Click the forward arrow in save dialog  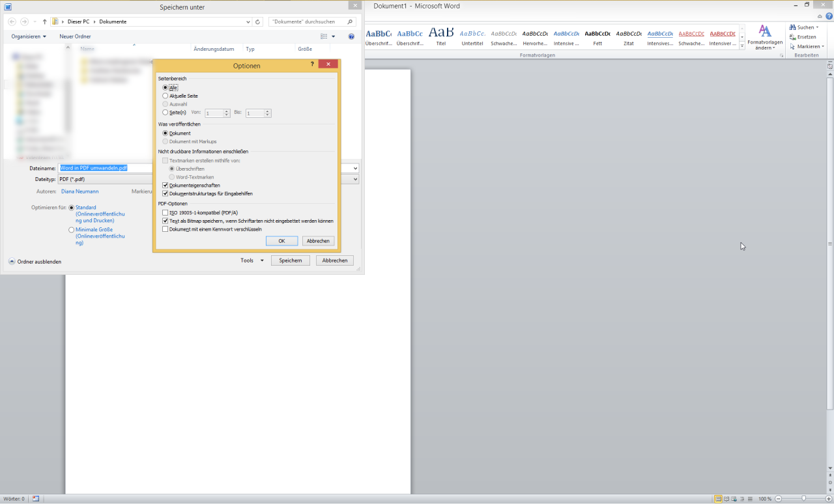pyautogui.click(x=25, y=21)
